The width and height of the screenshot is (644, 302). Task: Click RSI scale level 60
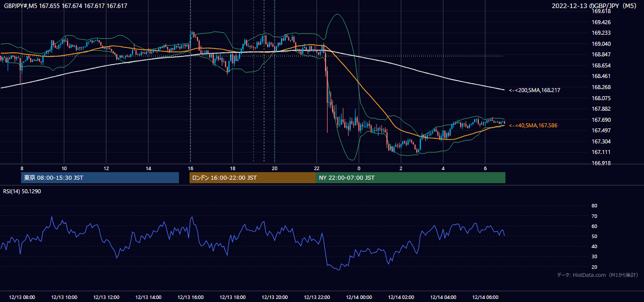coord(594,226)
